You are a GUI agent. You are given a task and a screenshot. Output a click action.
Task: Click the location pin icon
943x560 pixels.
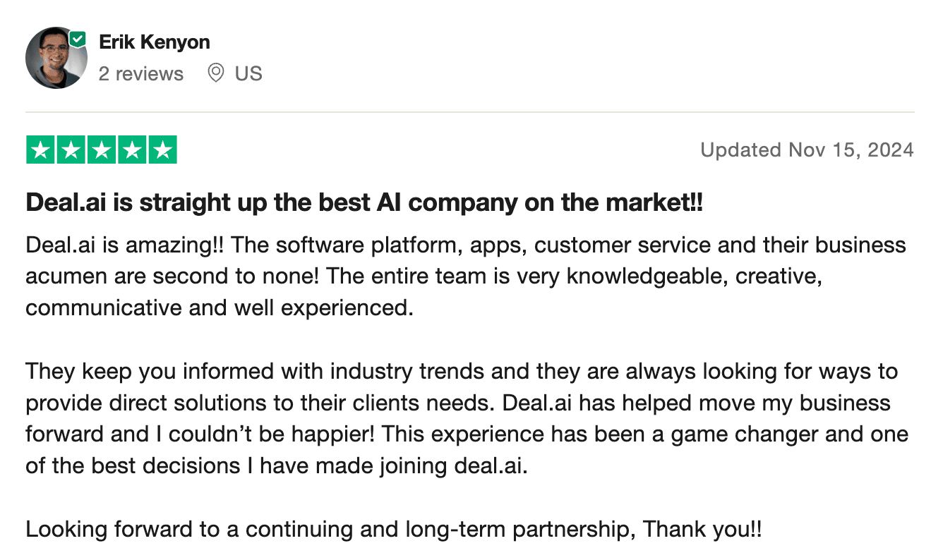216,73
